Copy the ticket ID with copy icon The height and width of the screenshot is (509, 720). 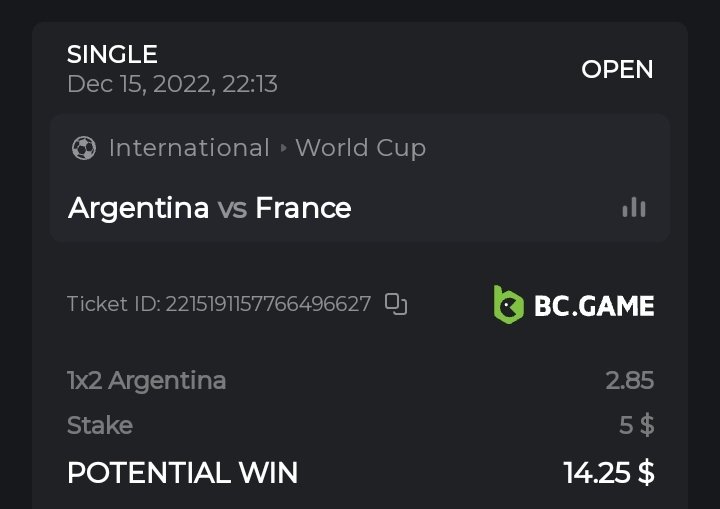tap(396, 304)
